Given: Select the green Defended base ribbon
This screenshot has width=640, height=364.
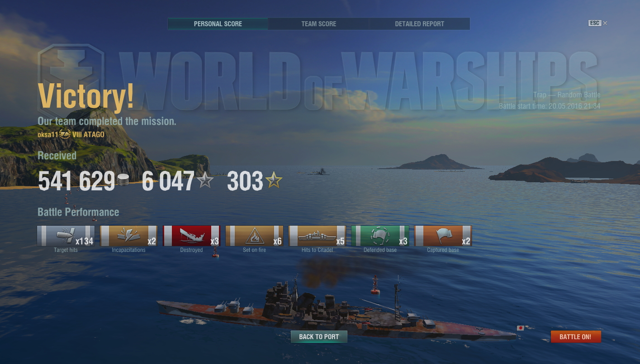Looking at the screenshot, I should (x=380, y=236).
